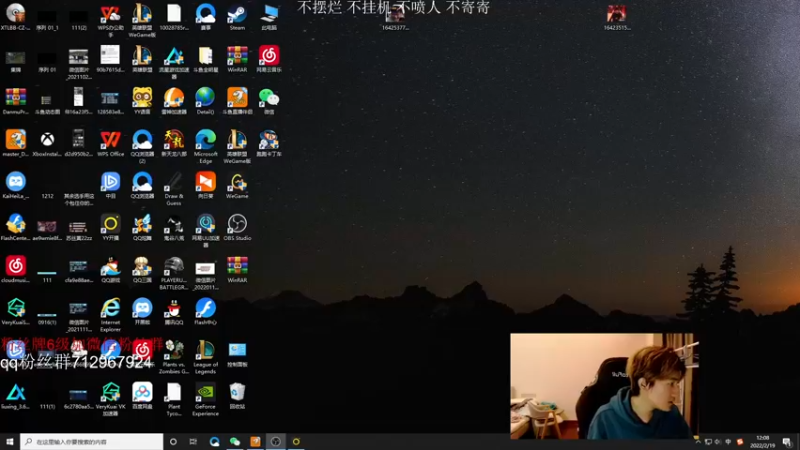This screenshot has height=450, width=800.
Task: Click the taskbar search box
Action: click(92, 442)
